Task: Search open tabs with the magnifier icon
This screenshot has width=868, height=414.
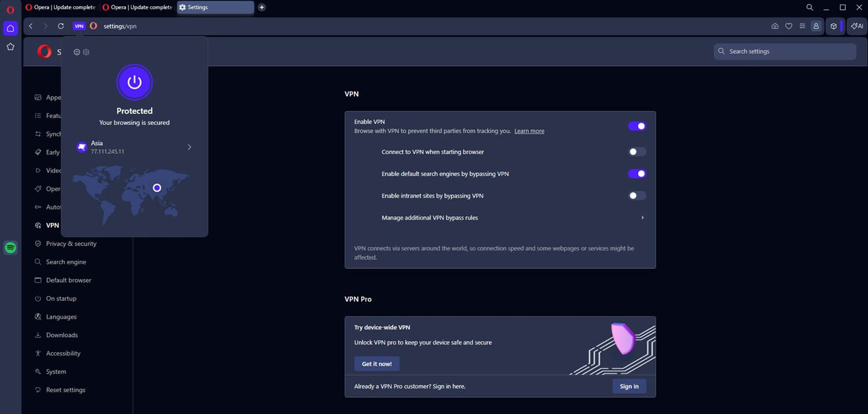Action: click(810, 8)
